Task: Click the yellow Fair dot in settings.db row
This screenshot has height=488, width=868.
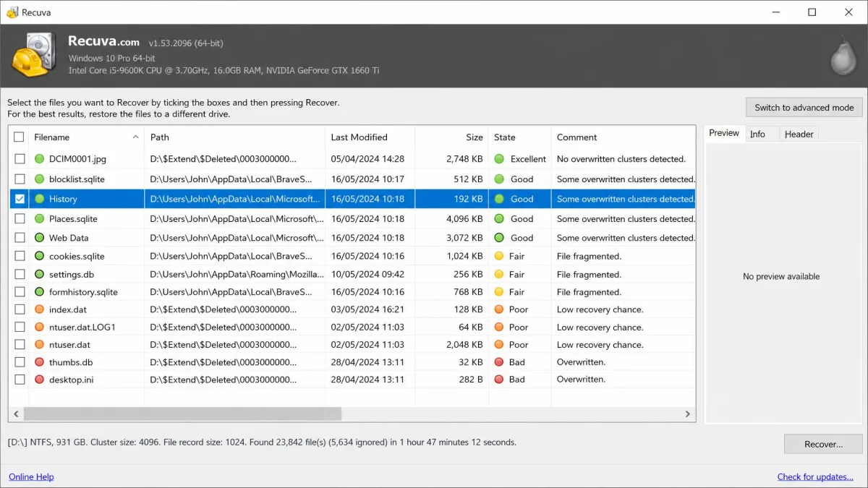Action: [x=498, y=275]
